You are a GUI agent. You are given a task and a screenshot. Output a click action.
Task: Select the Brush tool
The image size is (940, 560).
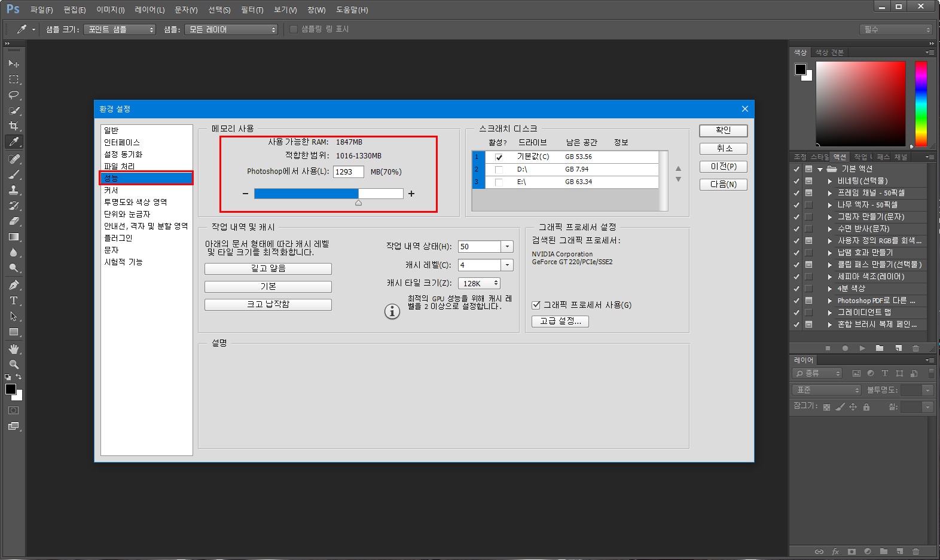tap(14, 175)
